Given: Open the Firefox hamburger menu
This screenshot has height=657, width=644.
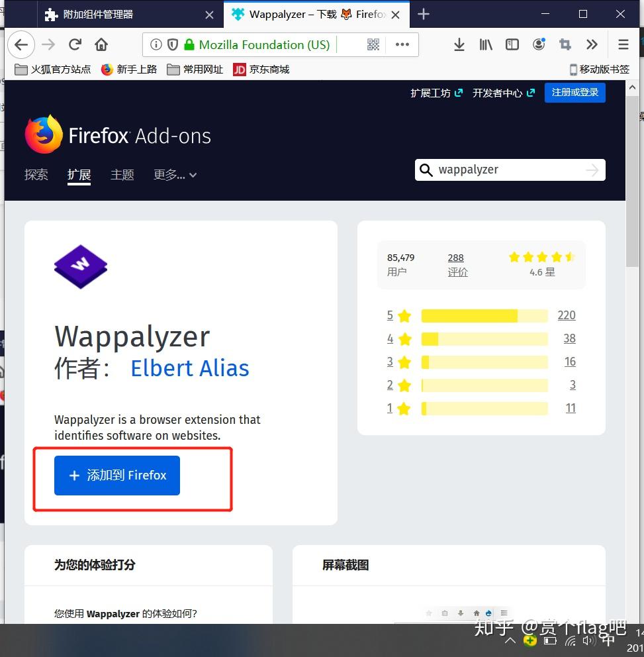Looking at the screenshot, I should click(623, 44).
